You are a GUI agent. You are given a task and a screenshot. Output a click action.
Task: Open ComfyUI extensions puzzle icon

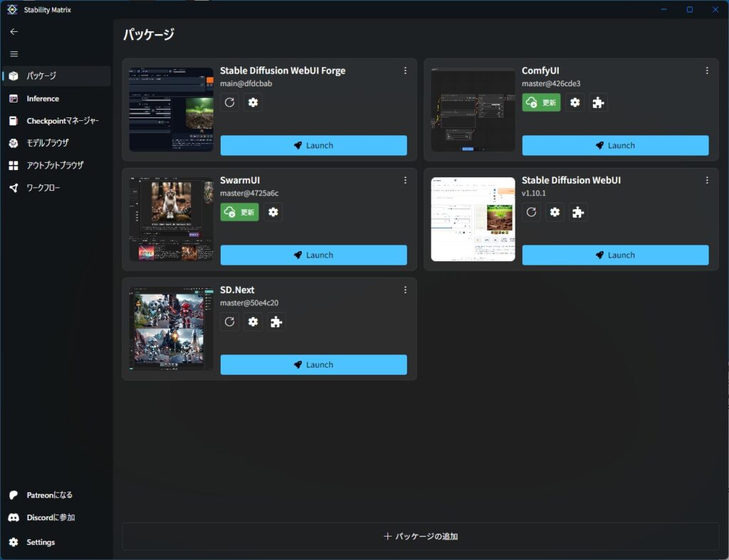pyautogui.click(x=598, y=102)
